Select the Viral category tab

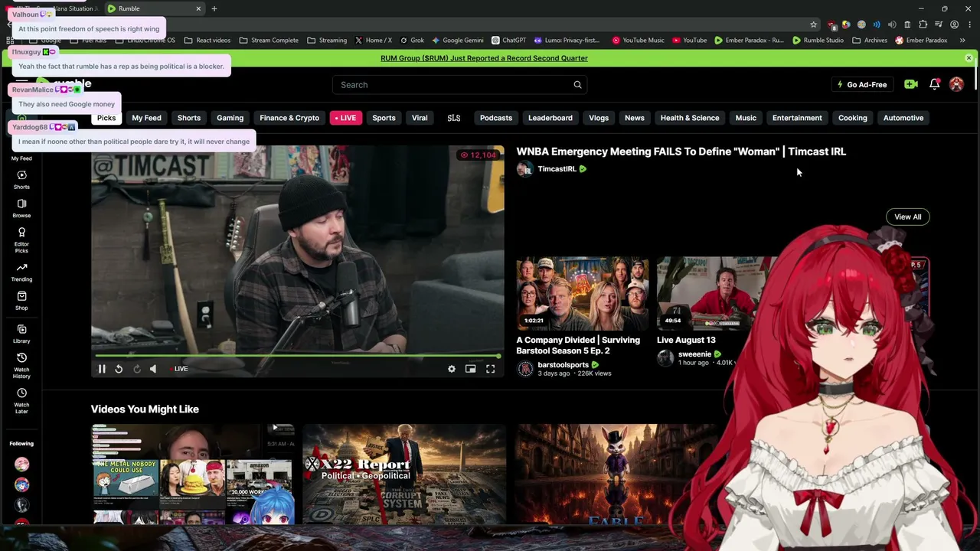tap(420, 118)
